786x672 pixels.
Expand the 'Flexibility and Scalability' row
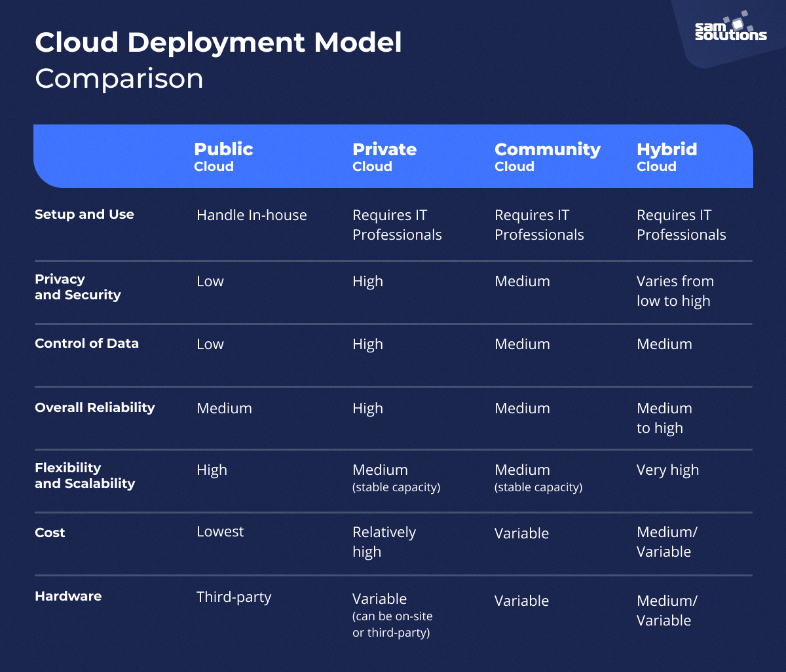pyautogui.click(x=84, y=477)
